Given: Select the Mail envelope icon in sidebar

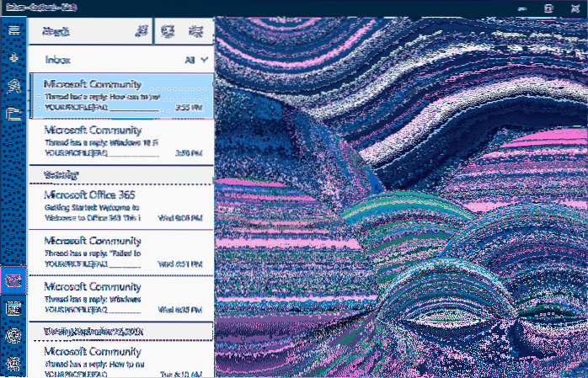Looking at the screenshot, I should click(13, 280).
